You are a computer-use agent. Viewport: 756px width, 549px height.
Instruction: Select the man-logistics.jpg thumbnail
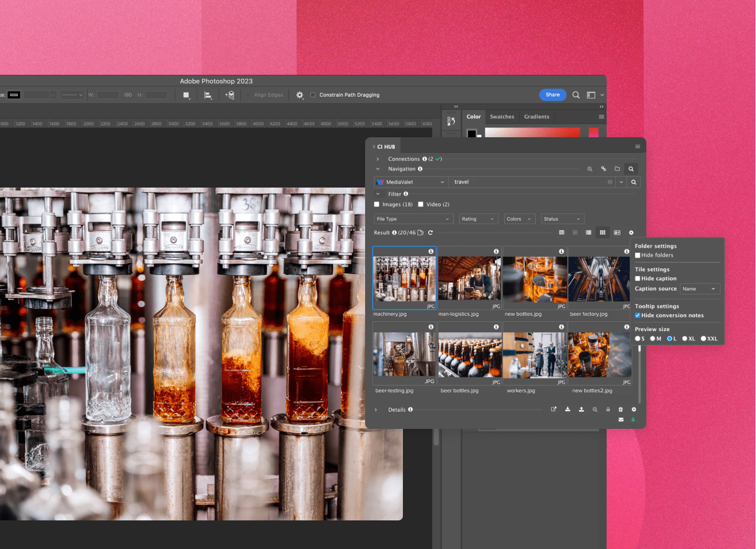pyautogui.click(x=469, y=279)
